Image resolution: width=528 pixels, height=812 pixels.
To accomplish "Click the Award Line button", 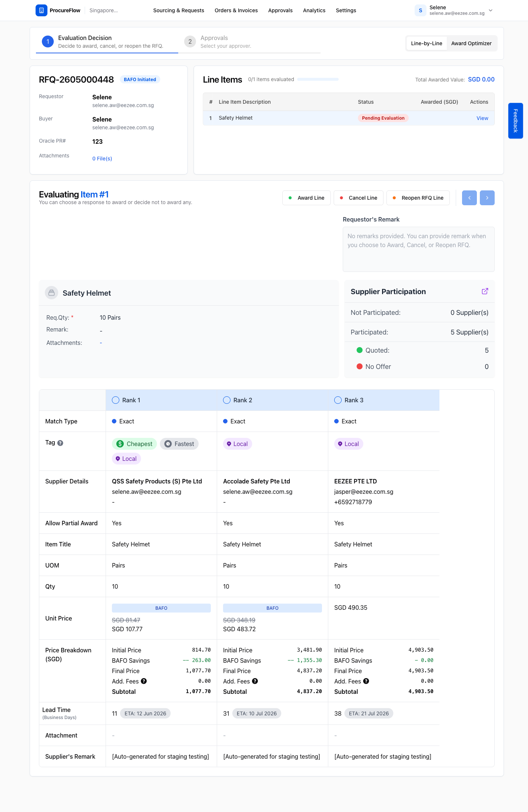I will pos(306,198).
